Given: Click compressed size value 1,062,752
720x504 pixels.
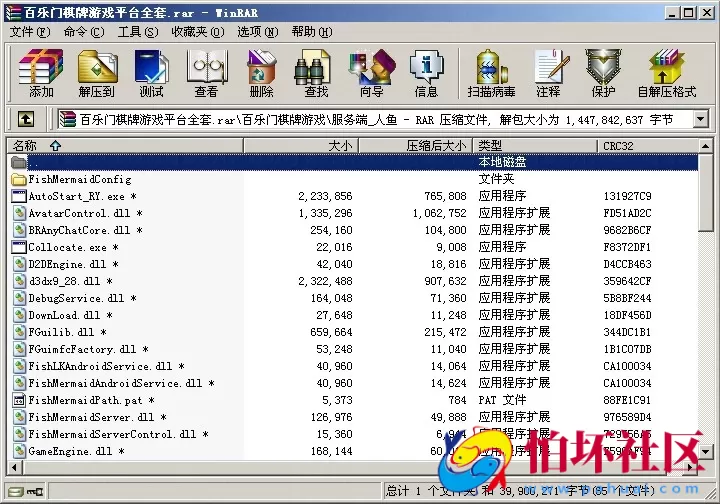Looking at the screenshot, I should coord(439,213).
